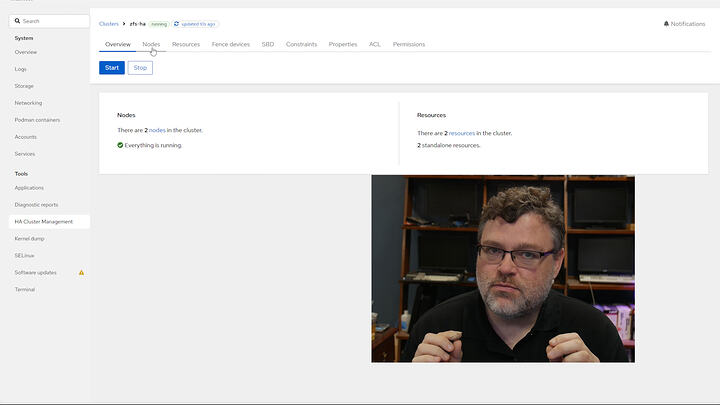Open Services in the sidebar

click(x=24, y=154)
